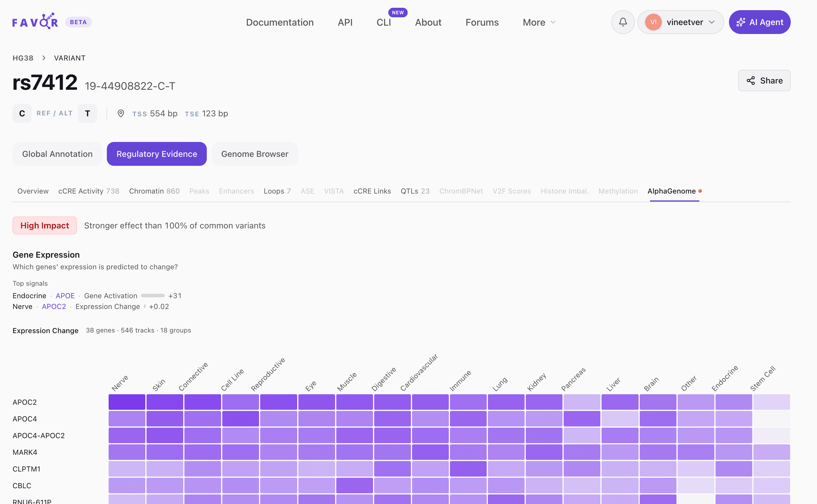Expand the More dropdown menu

click(539, 22)
